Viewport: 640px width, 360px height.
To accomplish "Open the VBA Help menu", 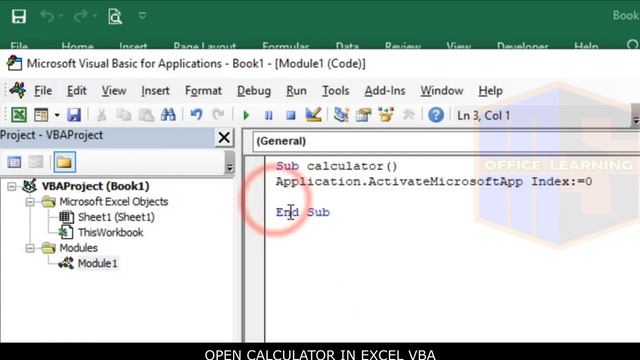I will click(491, 91).
